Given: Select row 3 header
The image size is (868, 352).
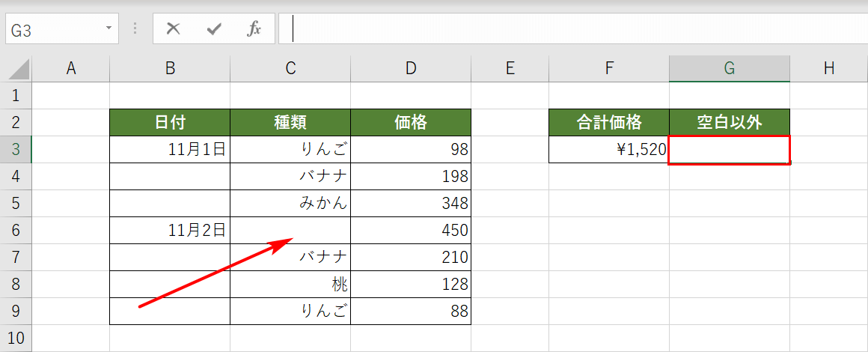Looking at the screenshot, I should point(16,150).
